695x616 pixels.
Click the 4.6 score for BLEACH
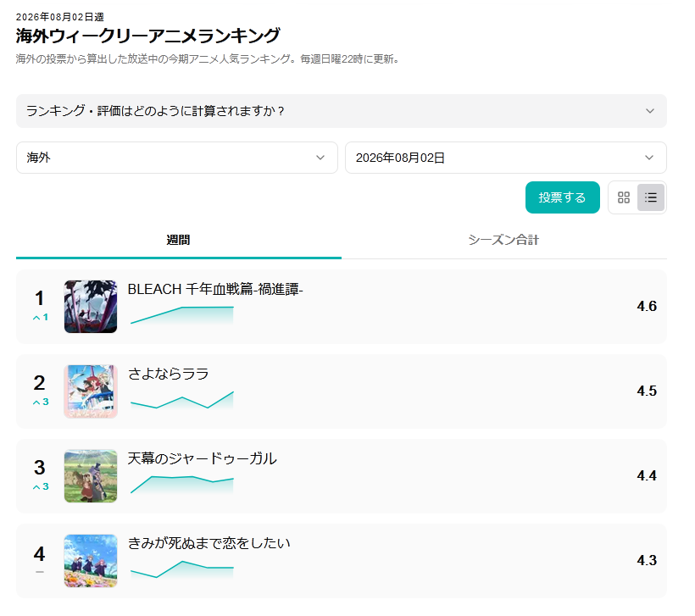tap(647, 306)
